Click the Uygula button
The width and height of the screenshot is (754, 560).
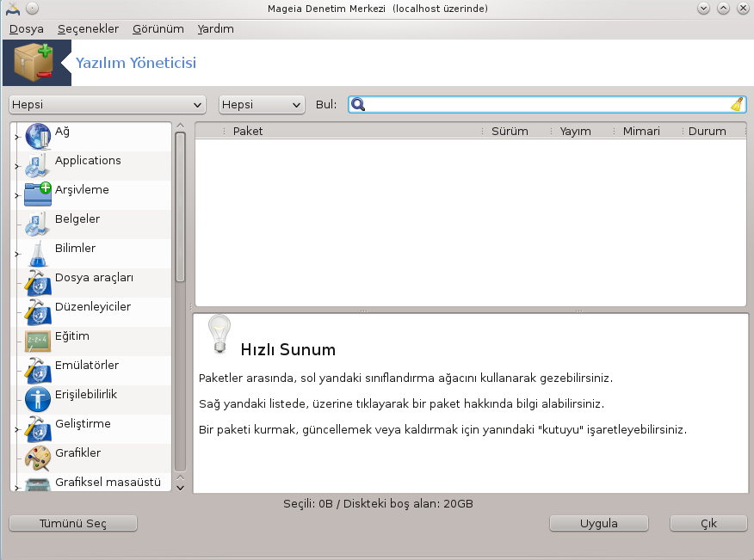tap(599, 523)
